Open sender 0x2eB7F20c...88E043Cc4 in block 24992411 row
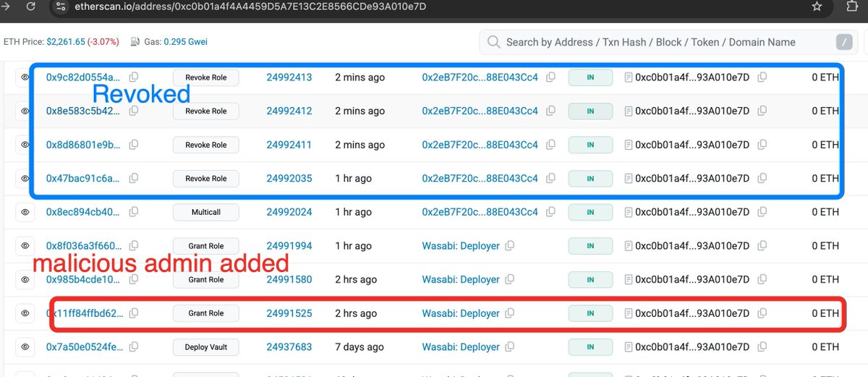This screenshot has height=377, width=868. pos(480,145)
